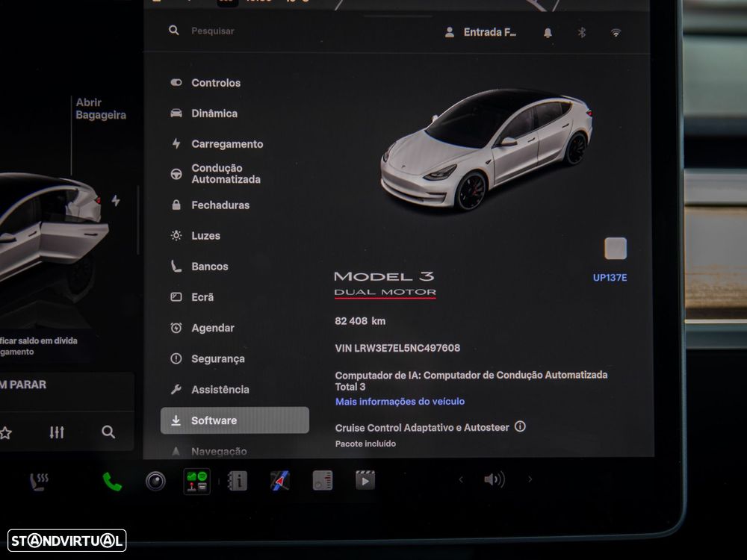The height and width of the screenshot is (560, 747).
Task: Tap the volume speaker icon
Action: pyautogui.click(x=495, y=479)
